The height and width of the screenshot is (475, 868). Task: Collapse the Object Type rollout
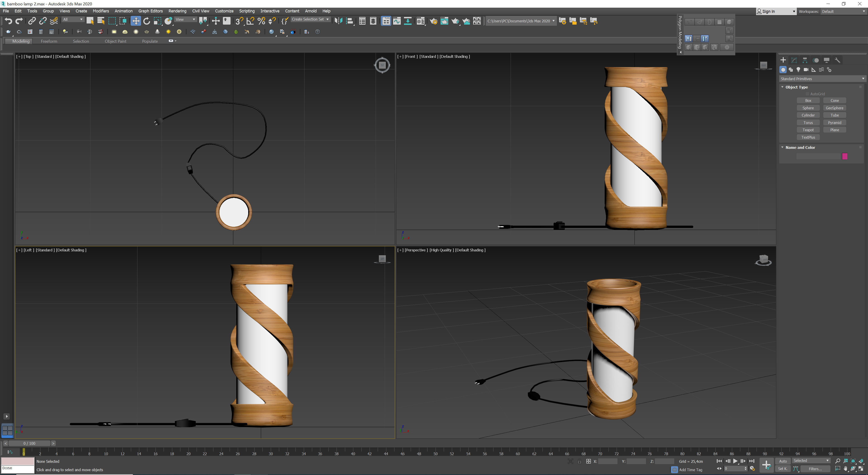(783, 87)
